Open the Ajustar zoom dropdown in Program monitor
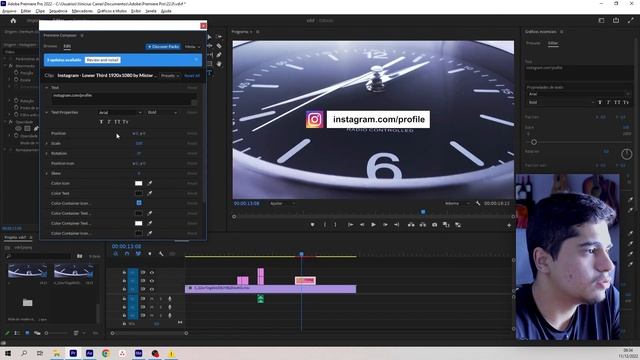 pyautogui.click(x=282, y=203)
